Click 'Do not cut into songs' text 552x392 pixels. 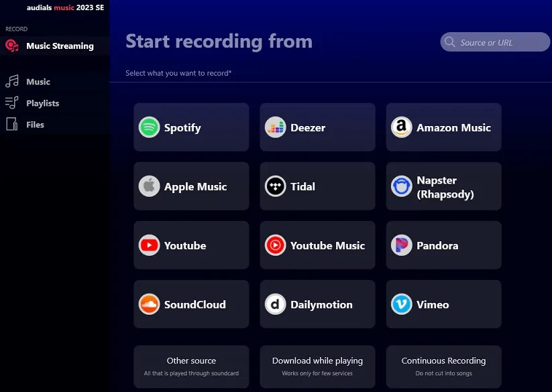point(443,373)
